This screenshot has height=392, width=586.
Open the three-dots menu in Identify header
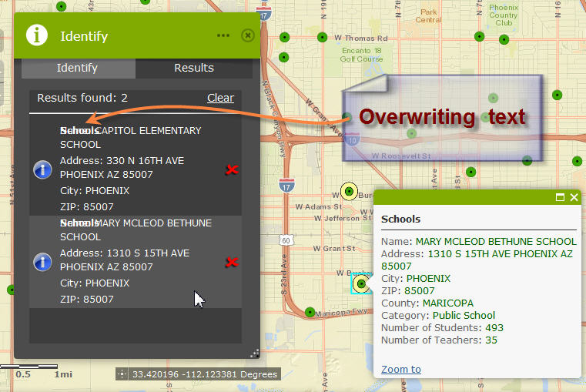(x=223, y=35)
